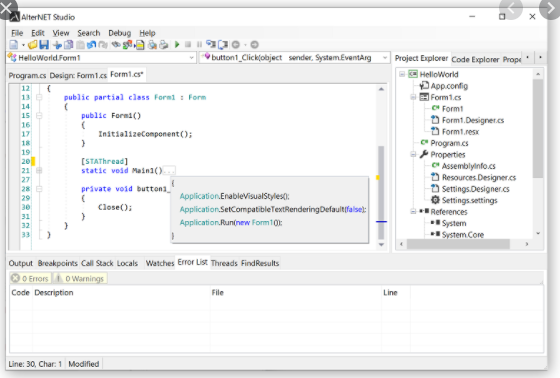Open the View menu
560x378 pixels.
(x=61, y=33)
